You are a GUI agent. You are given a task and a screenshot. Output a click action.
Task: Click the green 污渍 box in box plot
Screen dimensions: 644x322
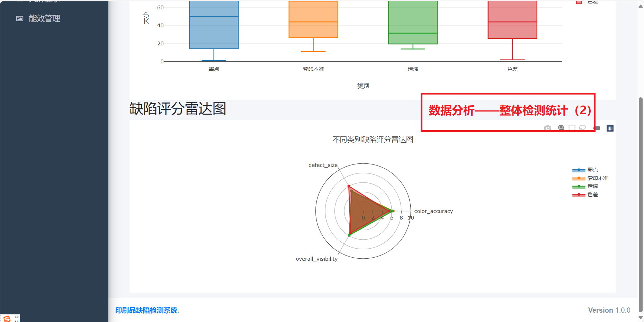pos(413,23)
